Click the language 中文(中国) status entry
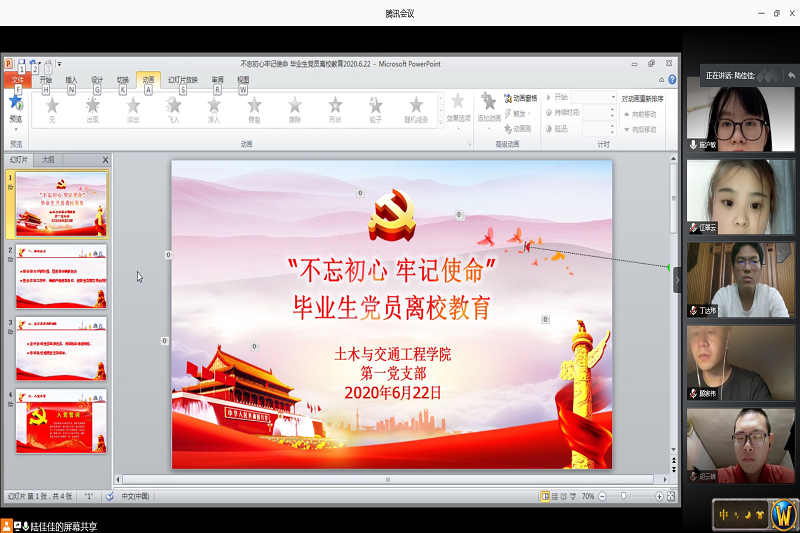800x533 pixels. pyautogui.click(x=135, y=496)
